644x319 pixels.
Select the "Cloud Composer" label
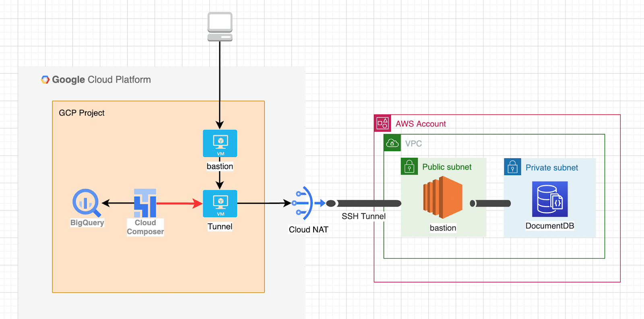coord(145,227)
